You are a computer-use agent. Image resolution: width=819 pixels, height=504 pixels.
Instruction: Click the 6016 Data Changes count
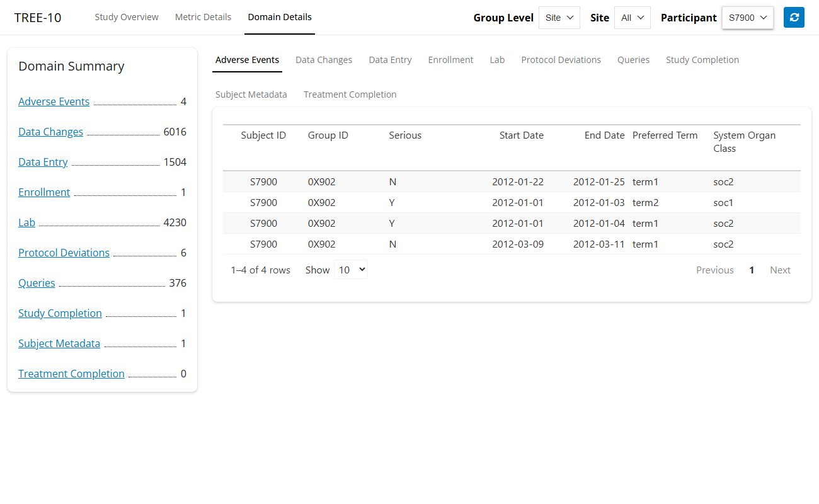175,132
